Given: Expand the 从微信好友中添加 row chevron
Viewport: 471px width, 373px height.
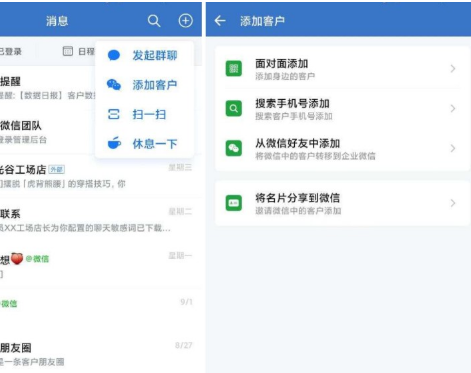Looking at the screenshot, I should pos(453,148).
